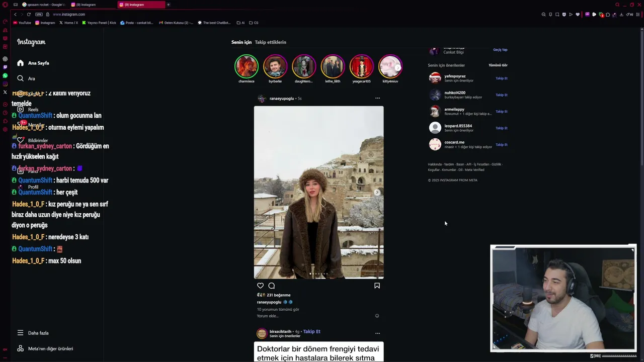Click the Instagram logo wordmark
The image size is (644, 362).
coord(31,42)
